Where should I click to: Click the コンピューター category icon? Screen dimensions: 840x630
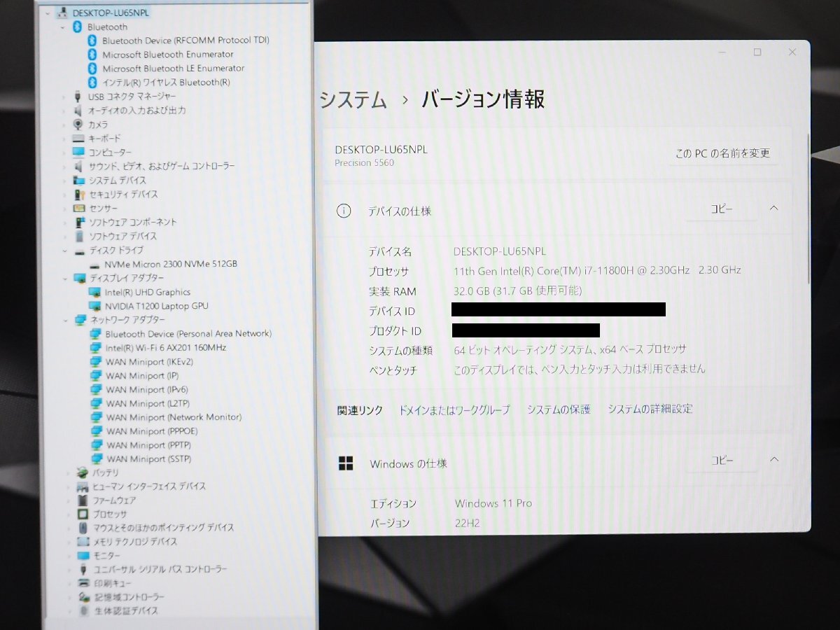point(78,153)
